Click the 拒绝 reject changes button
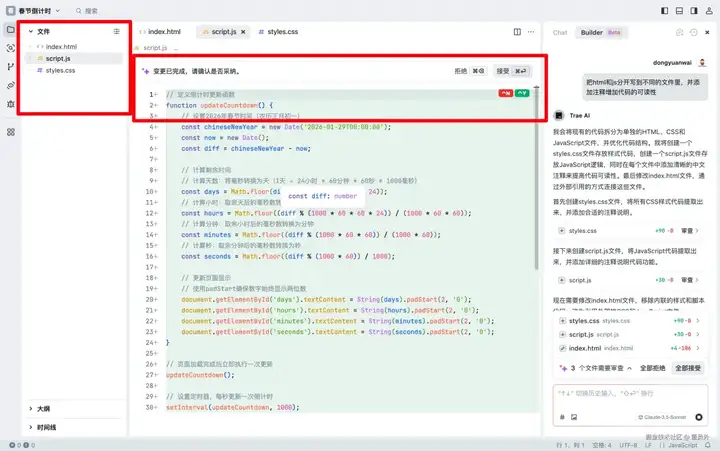The image size is (720, 451). pyautogui.click(x=470, y=71)
